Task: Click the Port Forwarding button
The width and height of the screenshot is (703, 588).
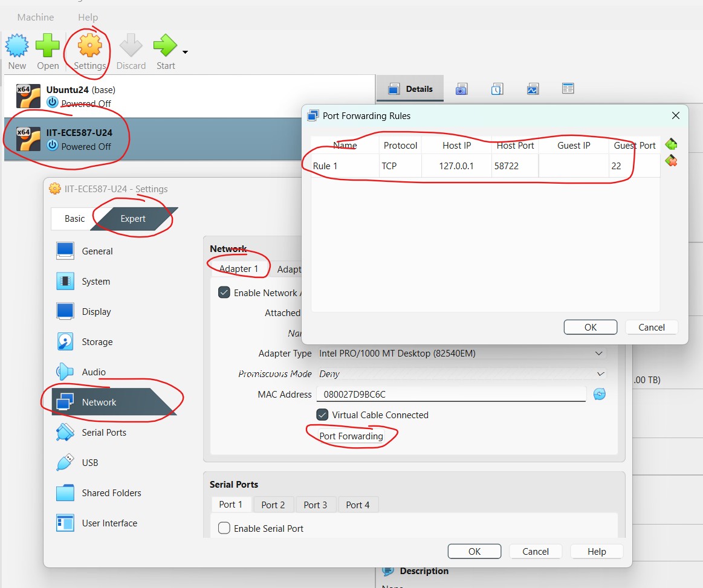Action: [351, 436]
